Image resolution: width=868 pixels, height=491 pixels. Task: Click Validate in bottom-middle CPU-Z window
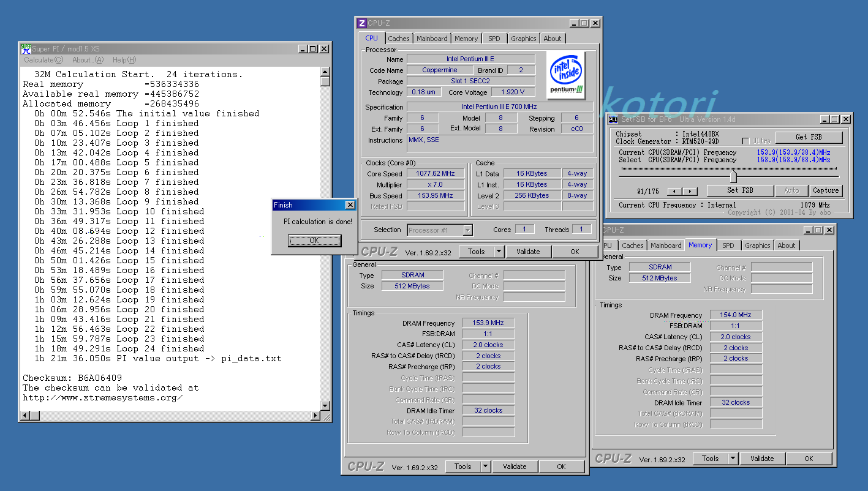click(515, 467)
